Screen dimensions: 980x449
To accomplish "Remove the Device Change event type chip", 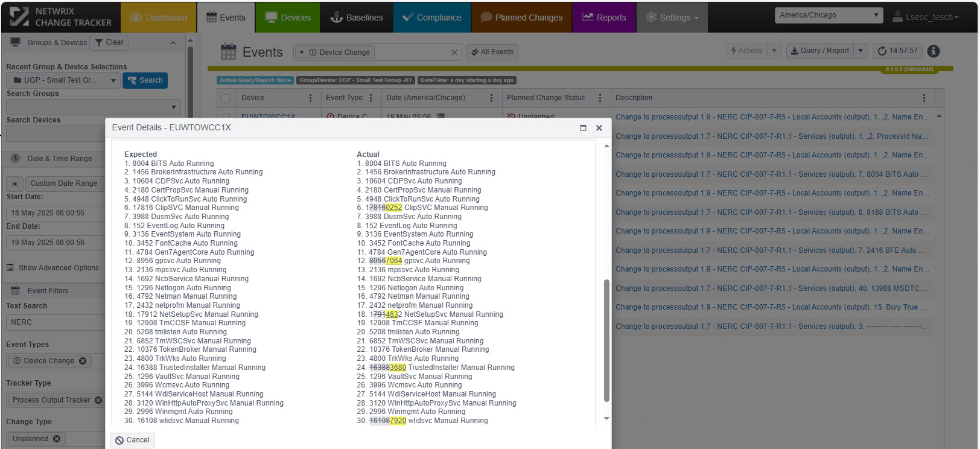I will tap(83, 361).
